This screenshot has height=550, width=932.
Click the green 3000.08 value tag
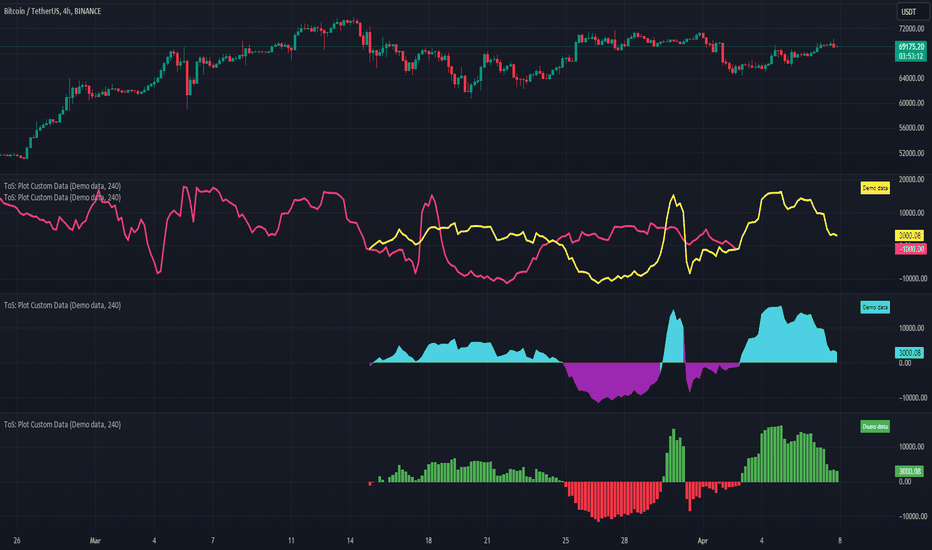[x=909, y=471]
